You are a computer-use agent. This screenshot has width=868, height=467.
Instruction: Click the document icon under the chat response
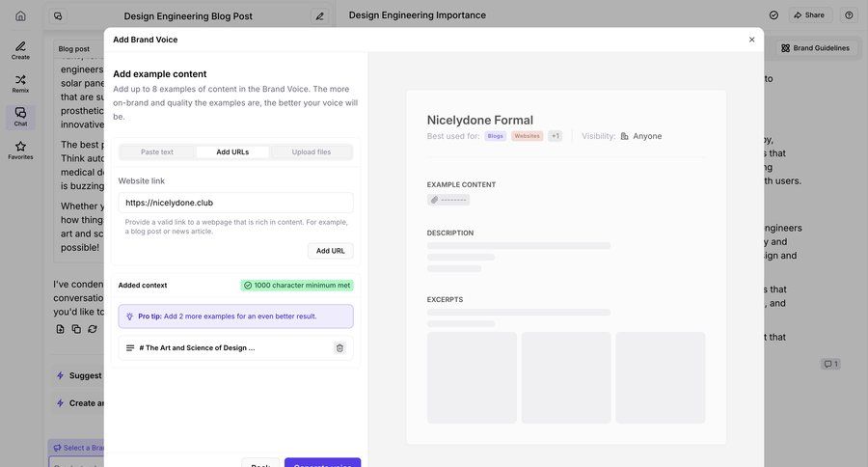click(61, 329)
